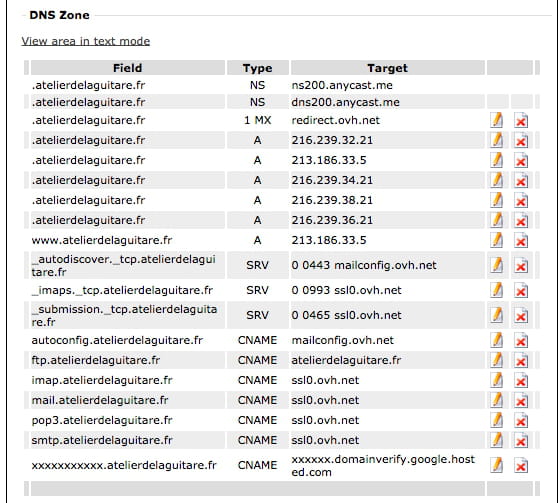
Task: Edit the MX record redirect.ovh.net
Action: (x=497, y=120)
